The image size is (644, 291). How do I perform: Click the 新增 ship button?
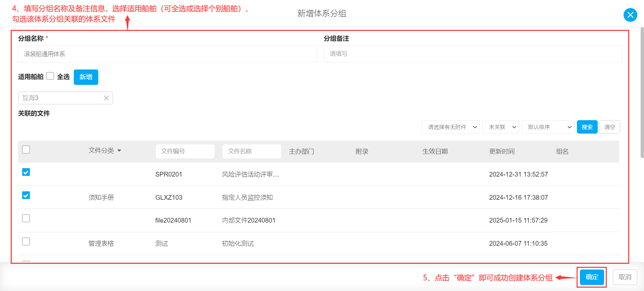tap(86, 77)
